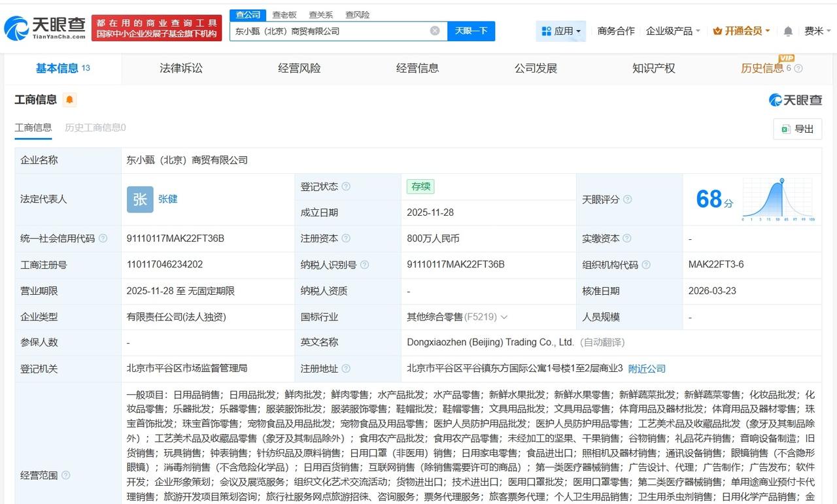Click 附近公司 nearby companies link

click(x=647, y=369)
